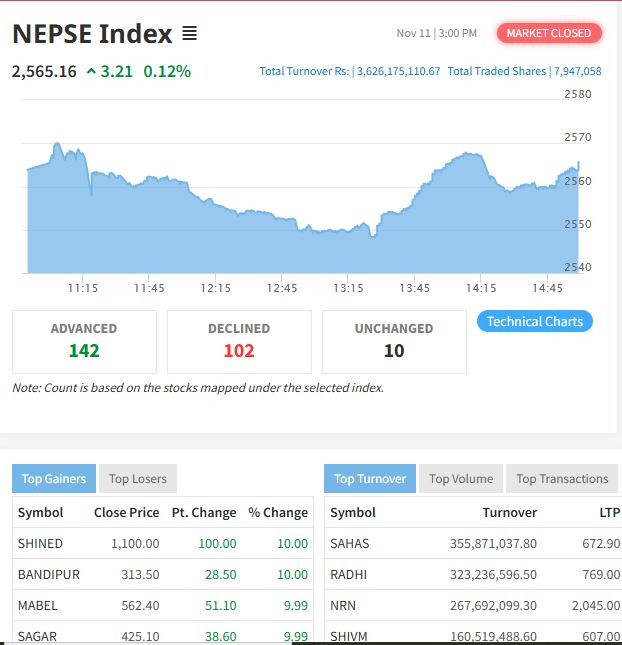Viewport: 622px width, 645px height.
Task: Open the SHINED stock symbol link
Action: click(x=40, y=543)
